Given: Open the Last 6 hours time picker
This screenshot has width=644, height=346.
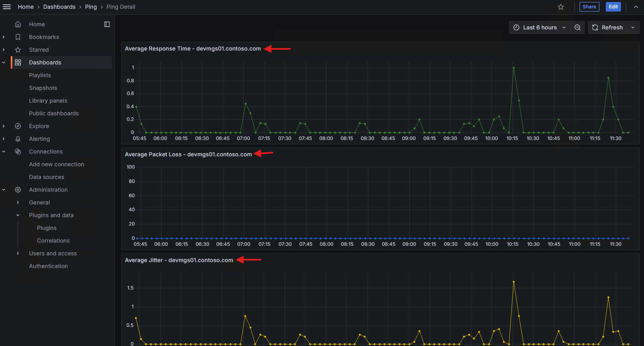Looking at the screenshot, I should (539, 27).
